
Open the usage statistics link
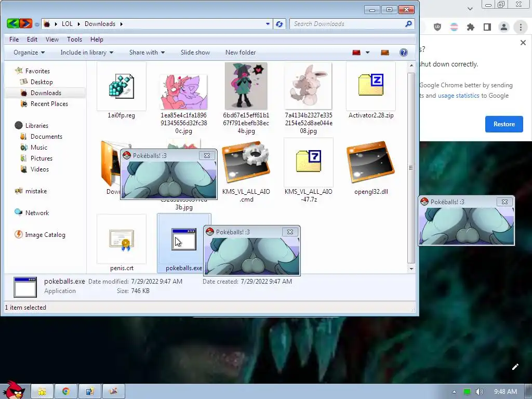tap(458, 96)
